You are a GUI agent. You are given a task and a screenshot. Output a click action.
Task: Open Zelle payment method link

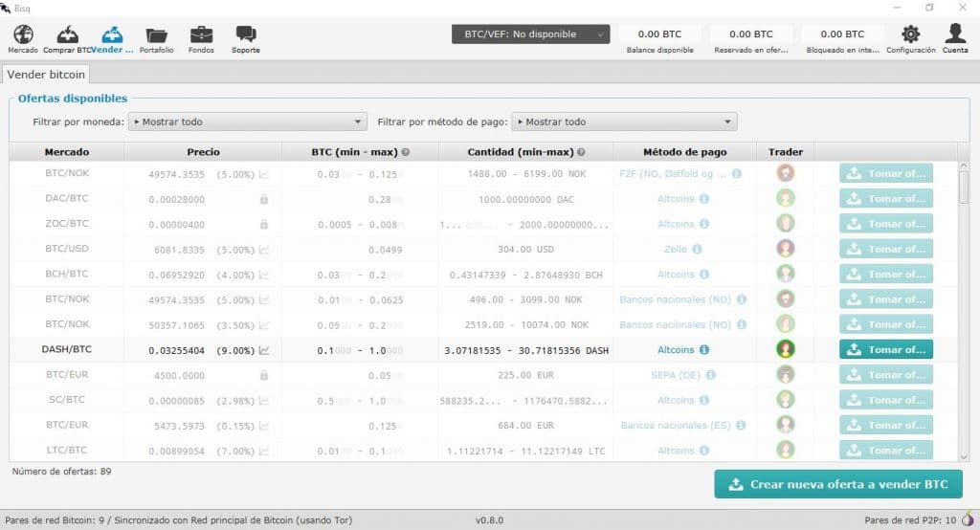[675, 249]
